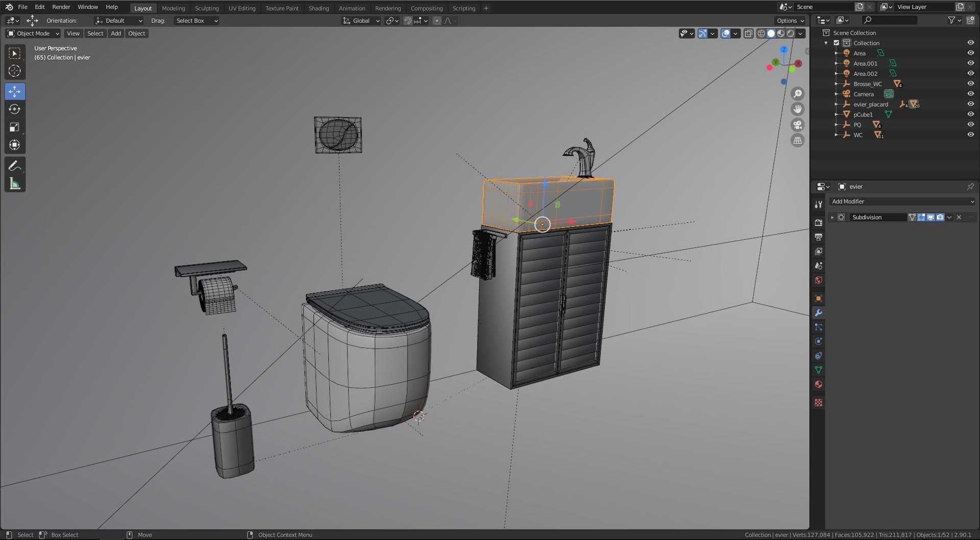The width and height of the screenshot is (980, 540).
Task: Expand the Subdivision modifier panel
Action: pos(832,218)
